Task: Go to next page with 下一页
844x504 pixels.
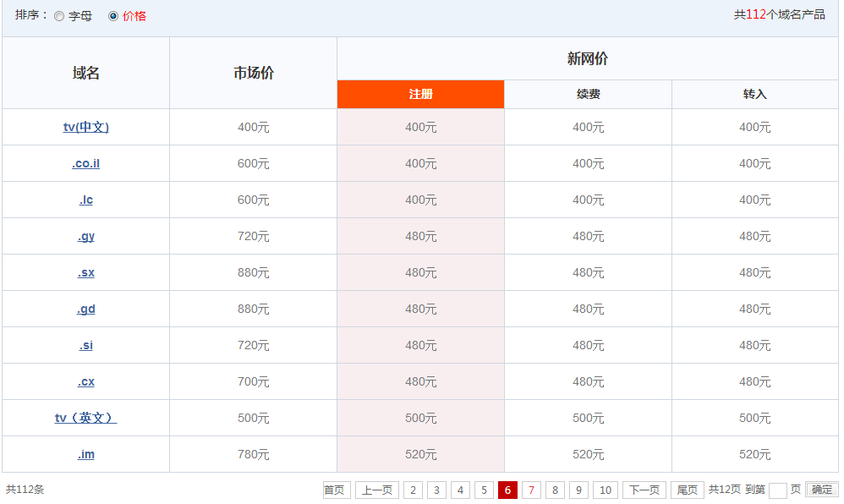Action: click(644, 490)
